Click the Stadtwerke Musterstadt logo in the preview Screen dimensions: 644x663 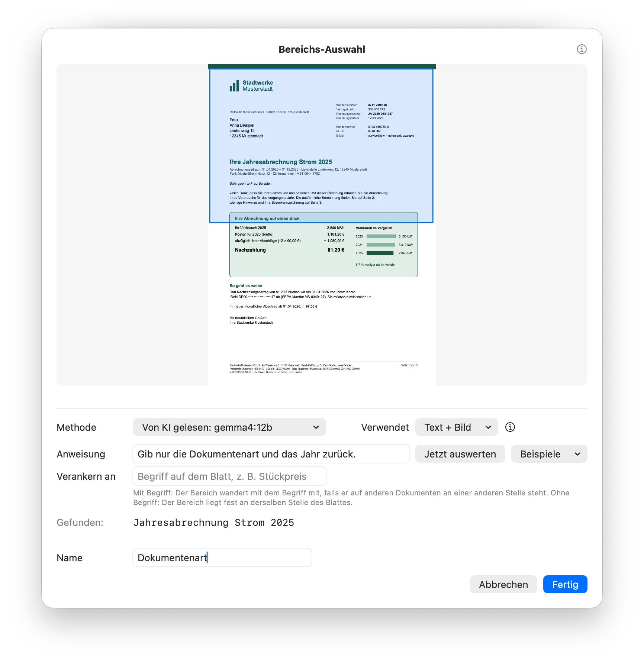[x=251, y=85]
